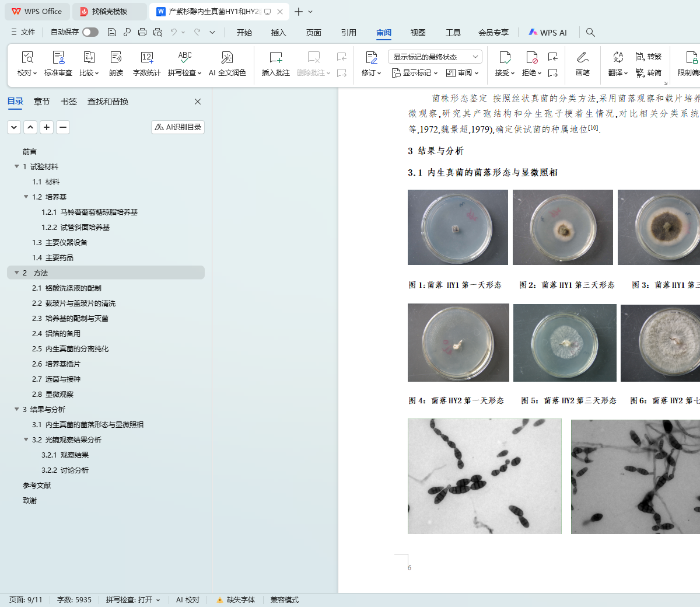This screenshot has height=607, width=700.
Task: Select the 图1 HY1 colony photo
Action: tap(458, 227)
